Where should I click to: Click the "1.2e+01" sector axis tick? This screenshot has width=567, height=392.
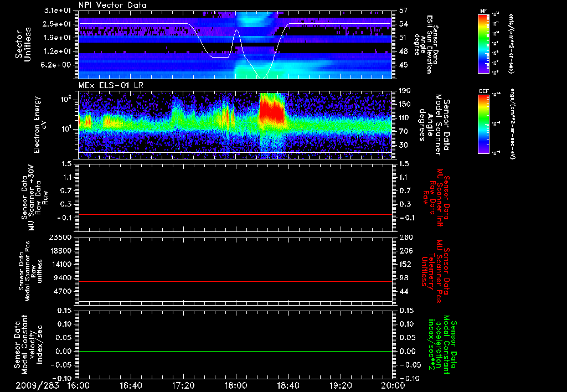click(57, 51)
